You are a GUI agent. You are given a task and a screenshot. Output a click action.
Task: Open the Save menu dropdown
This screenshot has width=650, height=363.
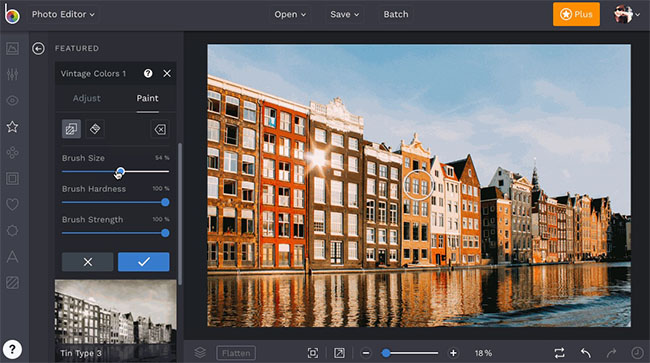pos(344,15)
